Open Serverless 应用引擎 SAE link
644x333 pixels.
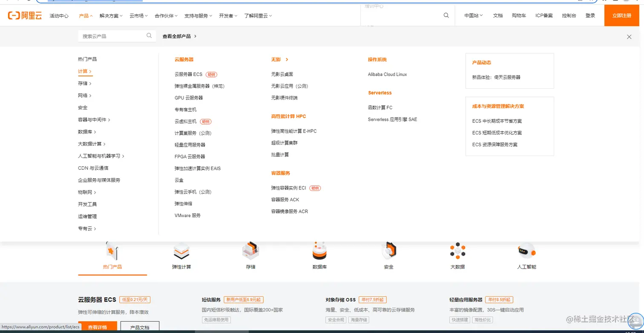393,119
